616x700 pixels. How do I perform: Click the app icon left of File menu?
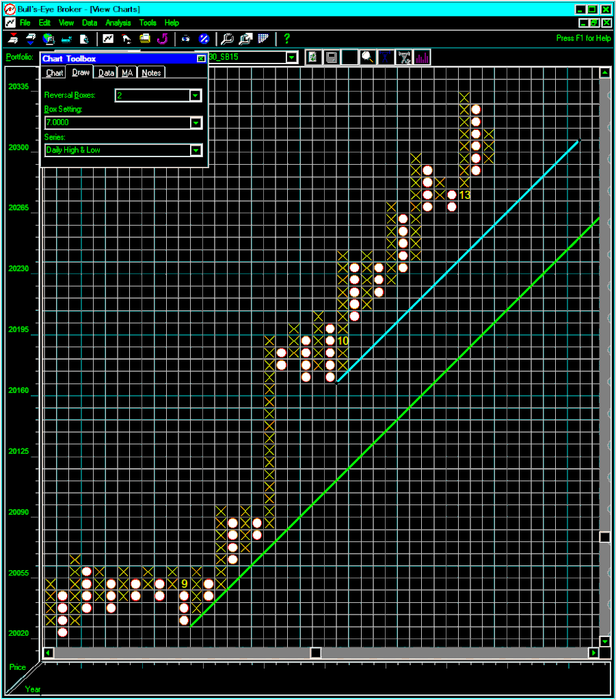(x=10, y=23)
